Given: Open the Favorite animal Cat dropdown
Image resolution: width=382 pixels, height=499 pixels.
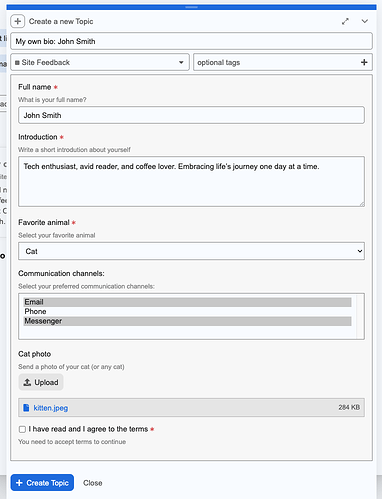Looking at the screenshot, I should [x=191, y=251].
